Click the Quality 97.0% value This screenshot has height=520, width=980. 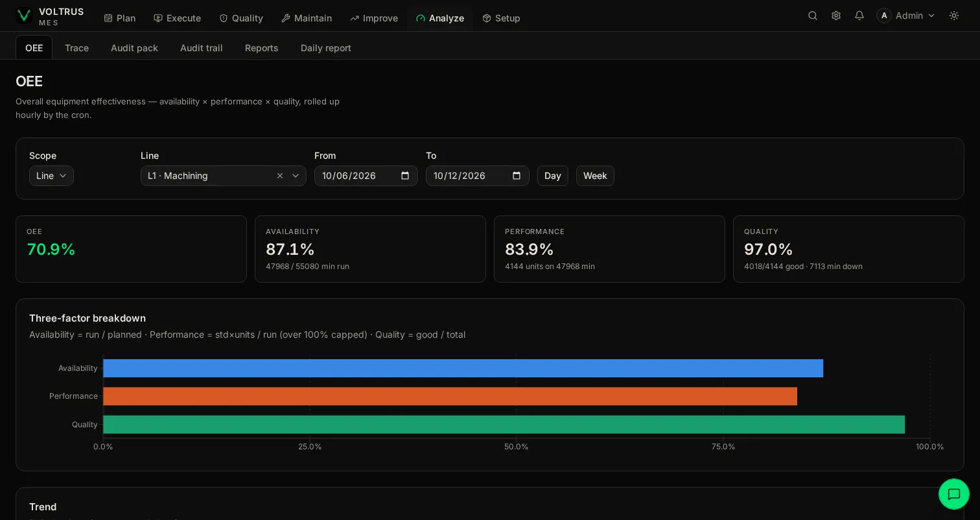[x=769, y=250]
